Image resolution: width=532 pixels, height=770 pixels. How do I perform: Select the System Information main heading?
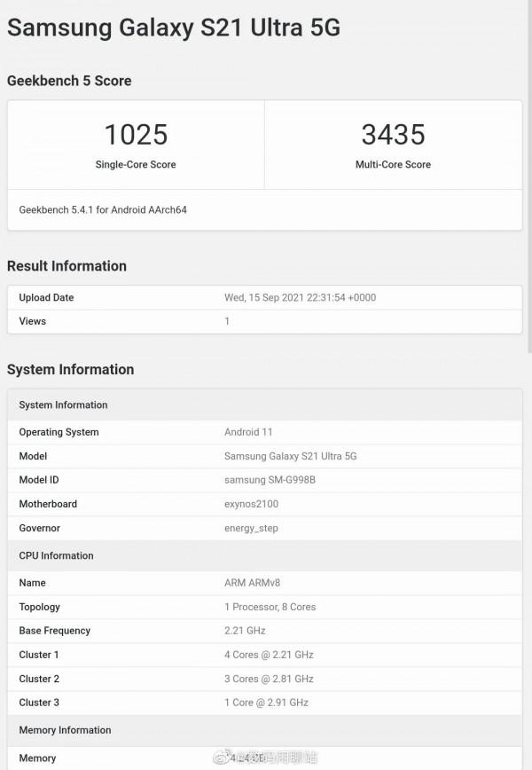[70, 369]
